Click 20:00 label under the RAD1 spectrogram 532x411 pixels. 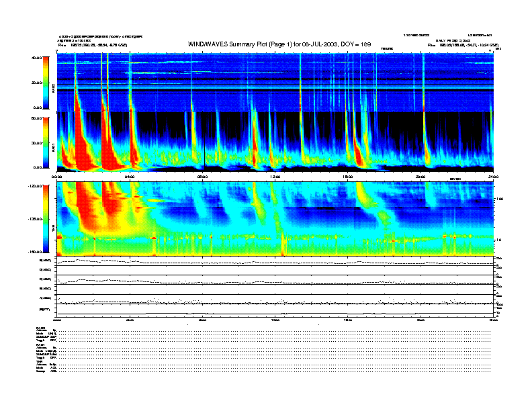[x=420, y=177]
